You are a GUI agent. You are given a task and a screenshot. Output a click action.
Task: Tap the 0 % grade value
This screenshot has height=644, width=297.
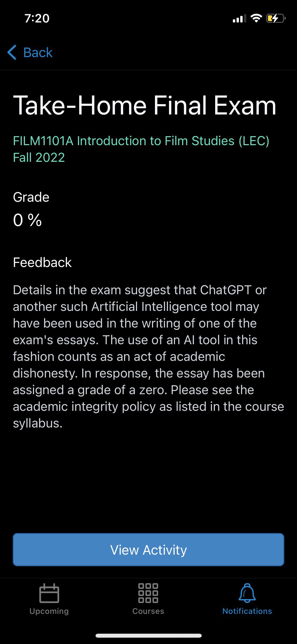[27, 220]
